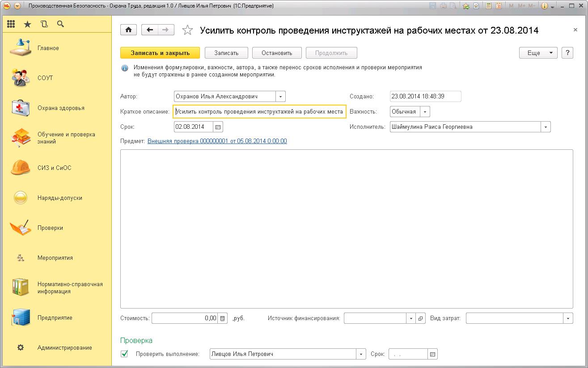Expand the Вид затрат dropdown
Image resolution: width=588 pixels, height=368 pixels.
[568, 318]
